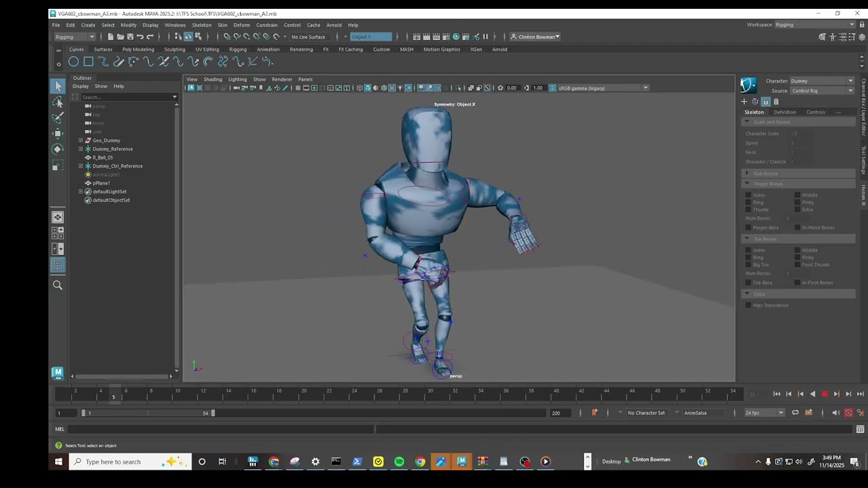Activate the Lasso Select tool
The height and width of the screenshot is (488, 868).
(58, 102)
